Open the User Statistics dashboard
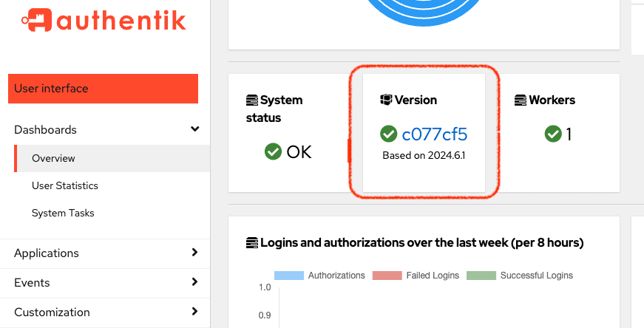The width and height of the screenshot is (644, 328). 65,185
